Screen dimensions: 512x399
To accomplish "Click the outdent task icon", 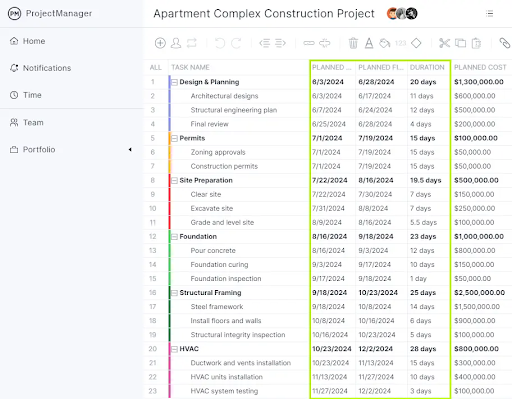I will [x=265, y=43].
